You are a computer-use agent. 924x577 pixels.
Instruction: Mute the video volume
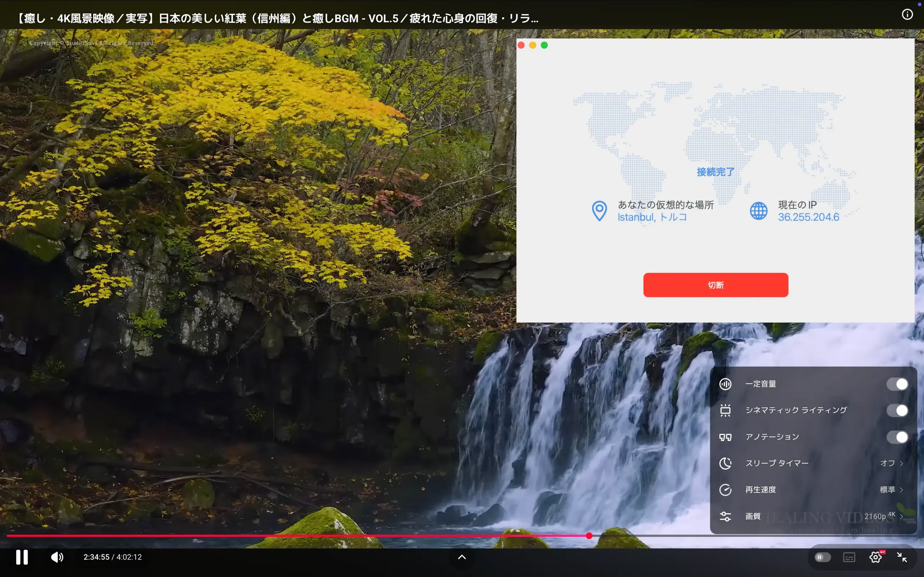coord(57,557)
